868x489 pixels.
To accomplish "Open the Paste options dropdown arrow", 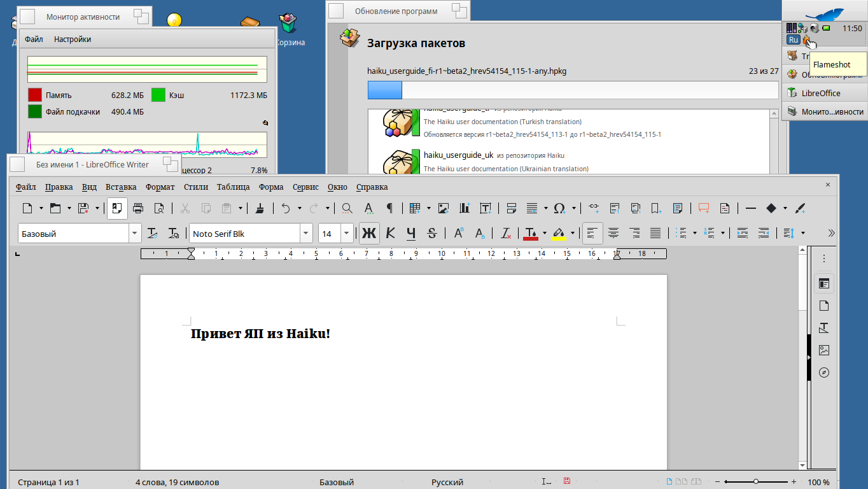I will point(241,208).
